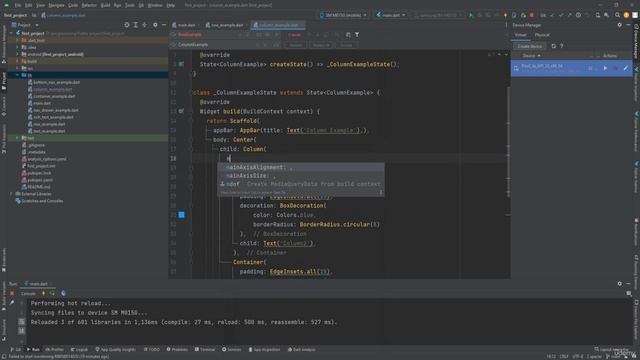Toggle Words option in find field
Screen dimensions: 640x360
click(268, 35)
